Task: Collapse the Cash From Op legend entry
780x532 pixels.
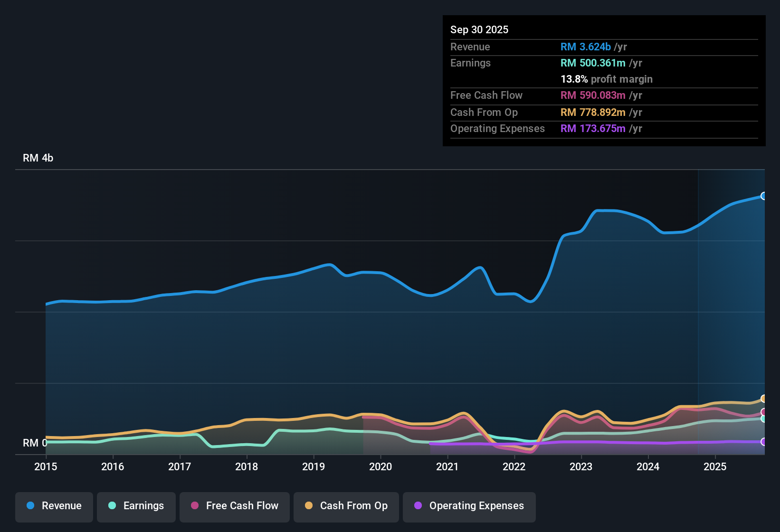Action: click(x=346, y=506)
